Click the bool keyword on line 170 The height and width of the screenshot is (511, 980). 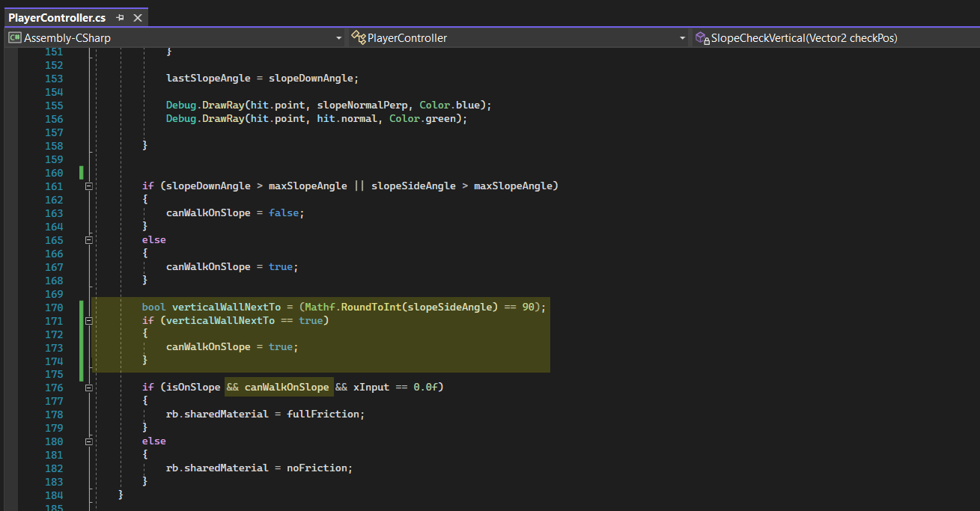[x=154, y=307]
